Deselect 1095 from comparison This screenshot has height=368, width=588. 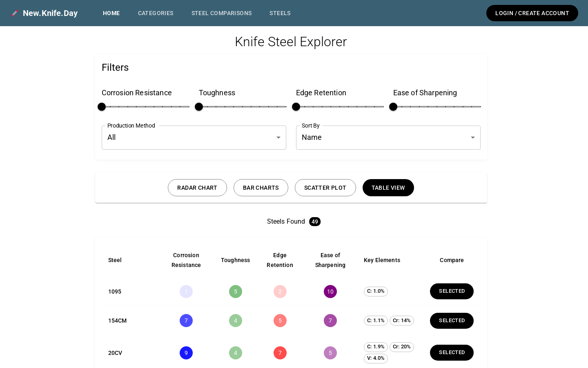452,291
